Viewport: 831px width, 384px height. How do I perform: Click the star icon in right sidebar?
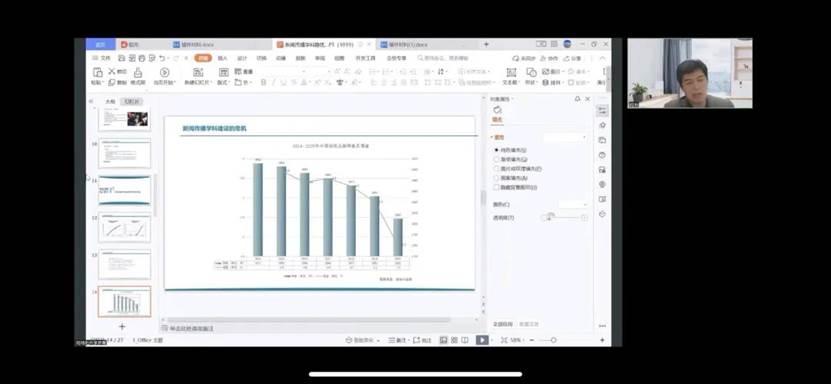click(602, 126)
